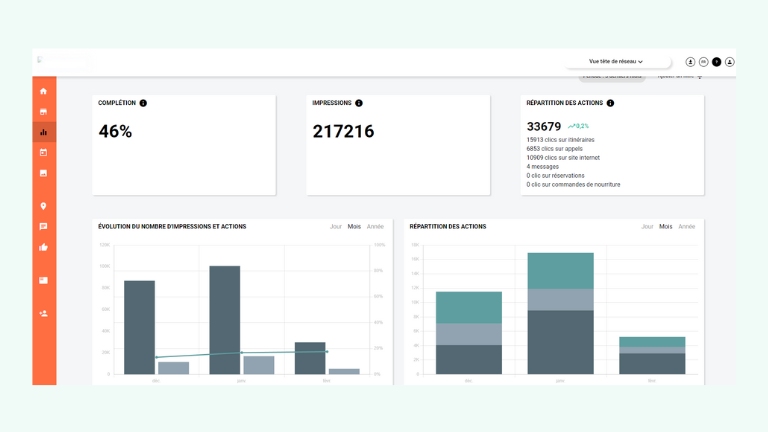Viewport: 768px width, 432px height.
Task: Open the add user icon in sidebar
Action: point(43,313)
